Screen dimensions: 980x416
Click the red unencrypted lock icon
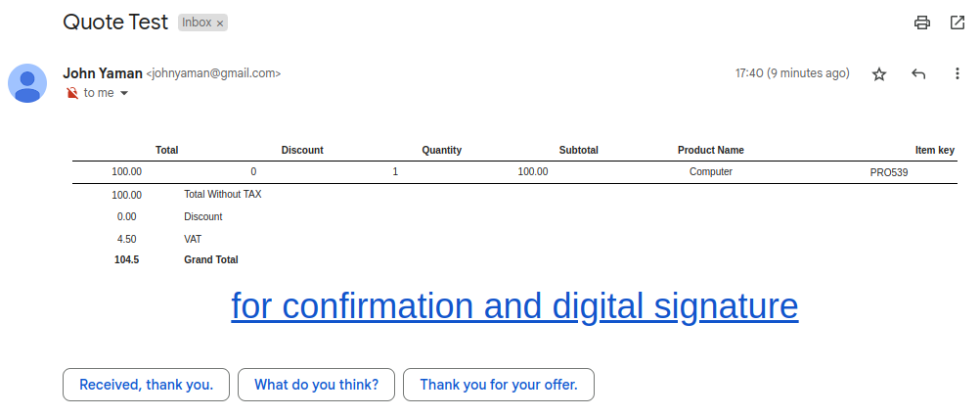click(x=72, y=93)
